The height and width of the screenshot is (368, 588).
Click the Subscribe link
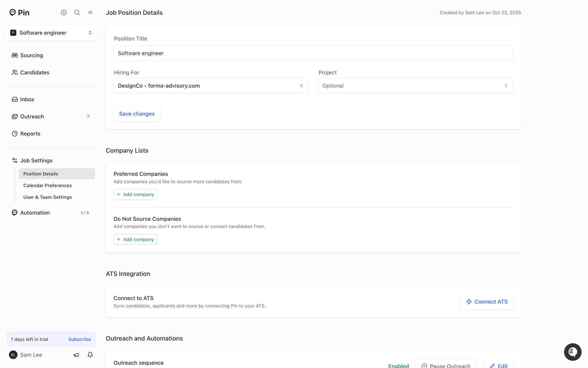click(80, 339)
